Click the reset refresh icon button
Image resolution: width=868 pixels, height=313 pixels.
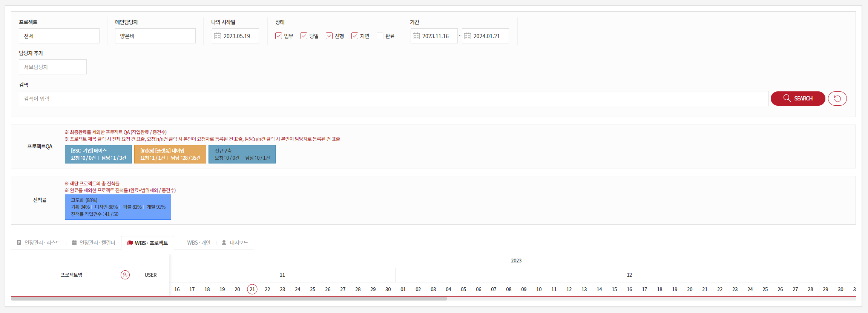[837, 99]
